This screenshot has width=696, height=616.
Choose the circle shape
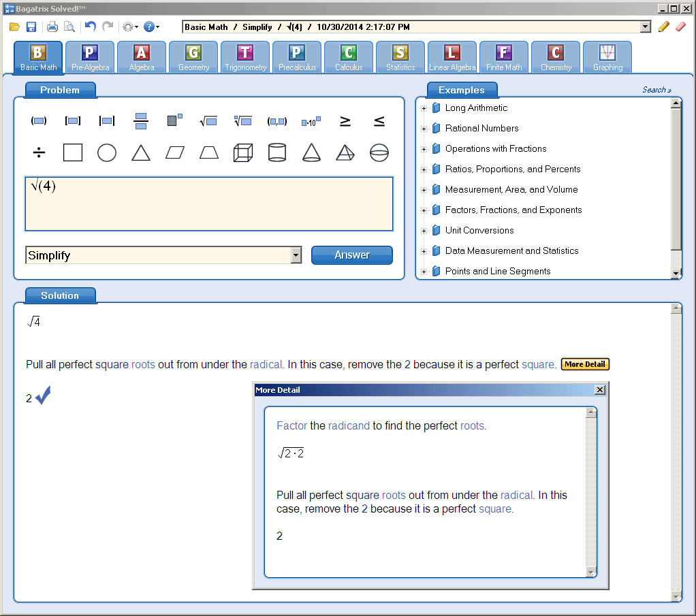[x=107, y=152]
